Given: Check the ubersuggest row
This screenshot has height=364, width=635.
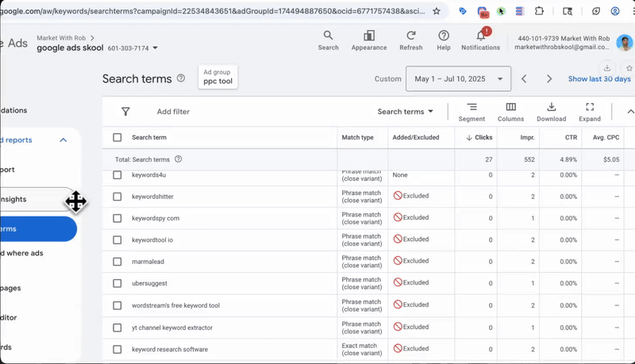Looking at the screenshot, I should (x=117, y=284).
